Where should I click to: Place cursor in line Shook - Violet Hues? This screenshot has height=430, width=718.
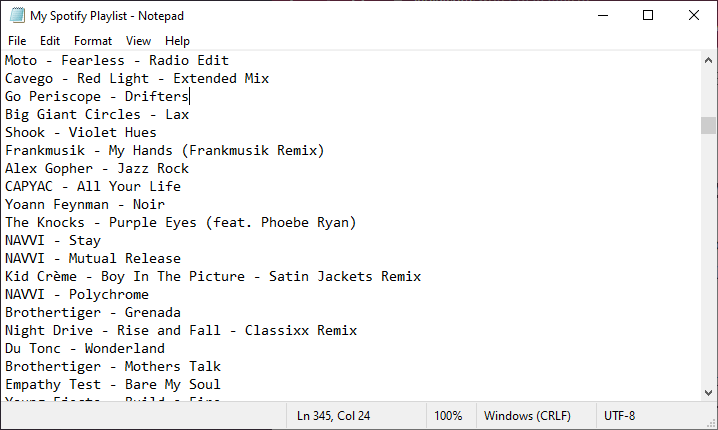point(81,132)
